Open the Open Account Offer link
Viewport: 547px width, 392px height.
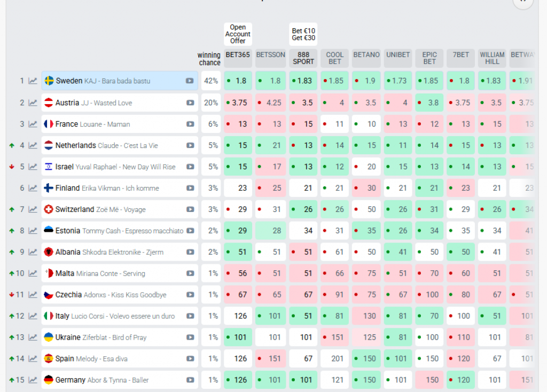[238, 34]
